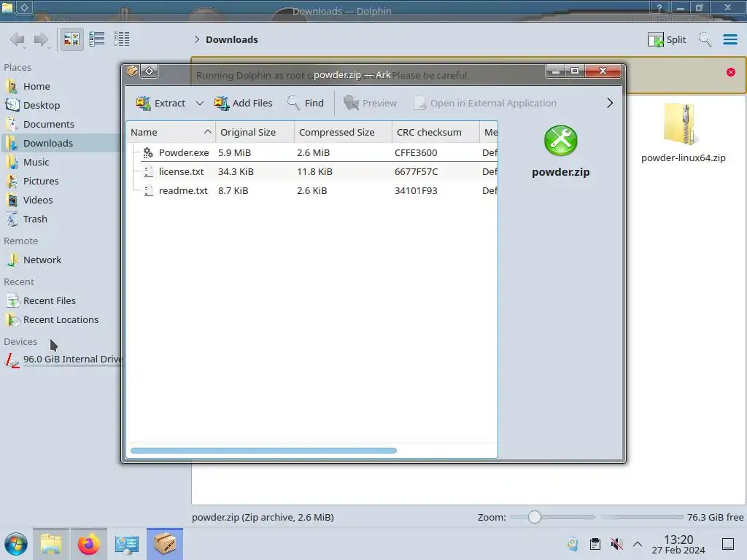Extract the powder.zip archive in Ark
The width and height of the screenshot is (747, 560).
click(x=160, y=103)
